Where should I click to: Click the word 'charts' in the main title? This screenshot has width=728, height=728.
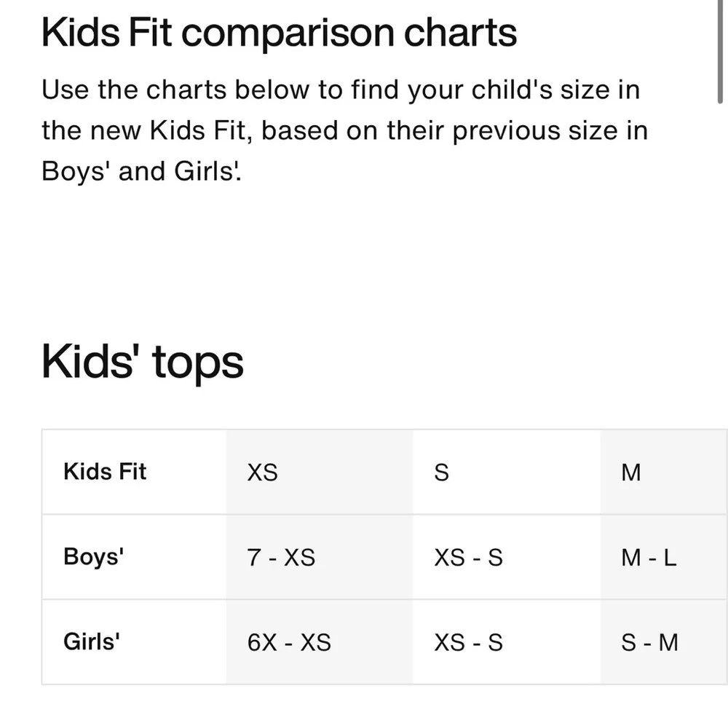point(460,33)
